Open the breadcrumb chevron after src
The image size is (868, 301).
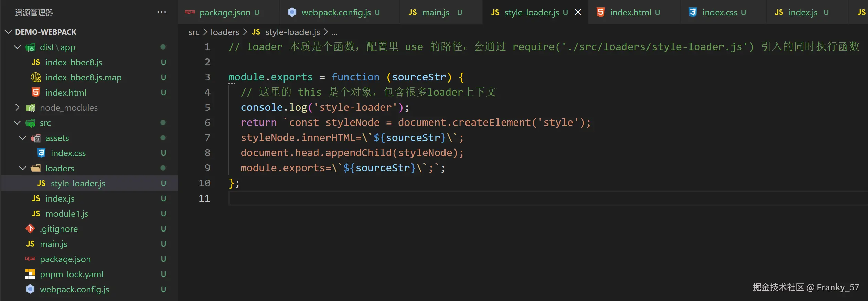205,32
